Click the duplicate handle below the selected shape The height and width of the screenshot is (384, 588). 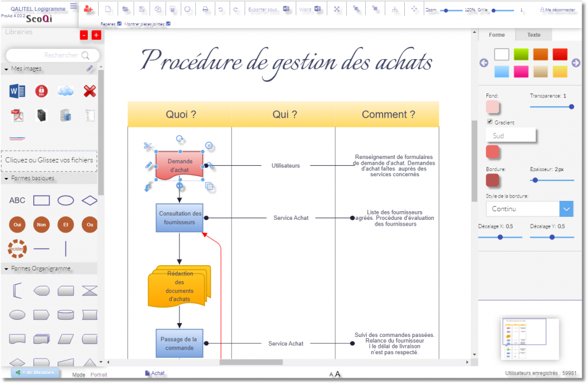point(209,186)
